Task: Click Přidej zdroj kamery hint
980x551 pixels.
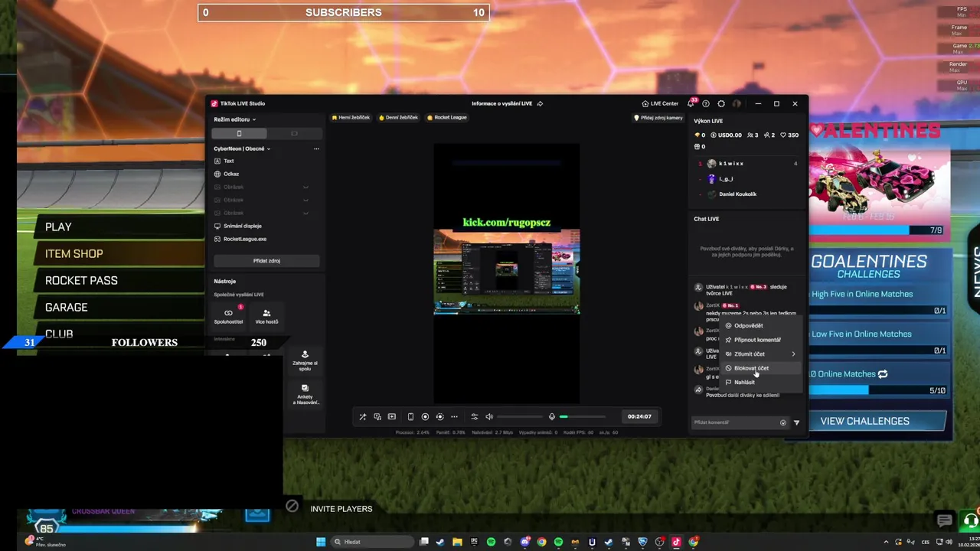Action: pyautogui.click(x=658, y=118)
